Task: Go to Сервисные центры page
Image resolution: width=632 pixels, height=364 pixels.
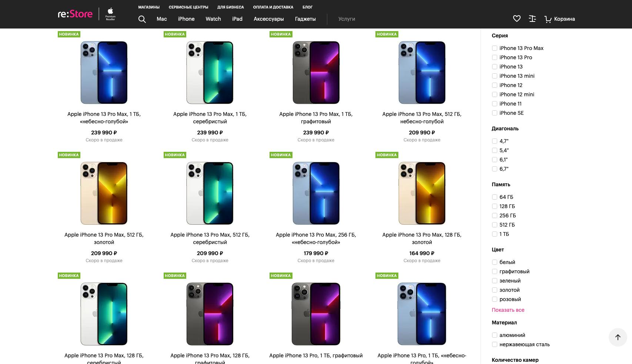Action: (188, 7)
